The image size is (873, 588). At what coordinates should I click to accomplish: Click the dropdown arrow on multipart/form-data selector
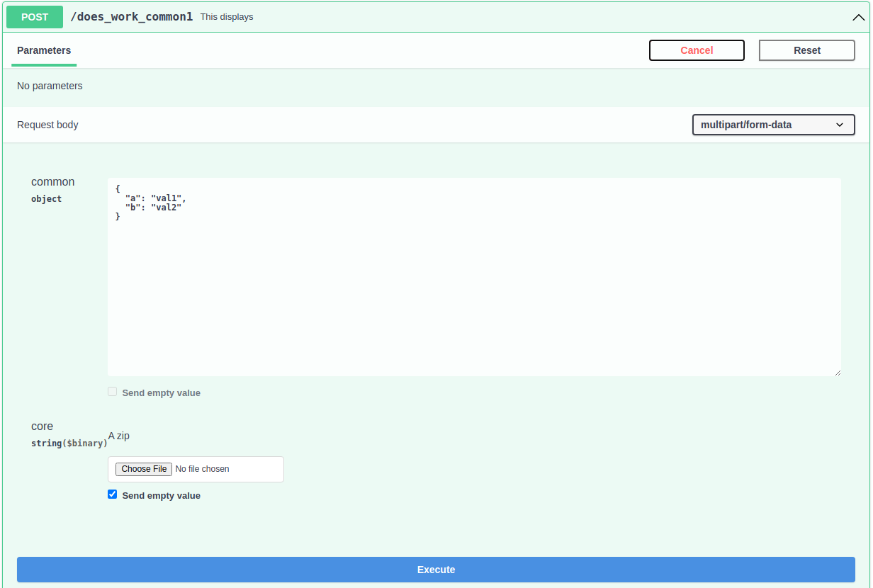tap(840, 124)
